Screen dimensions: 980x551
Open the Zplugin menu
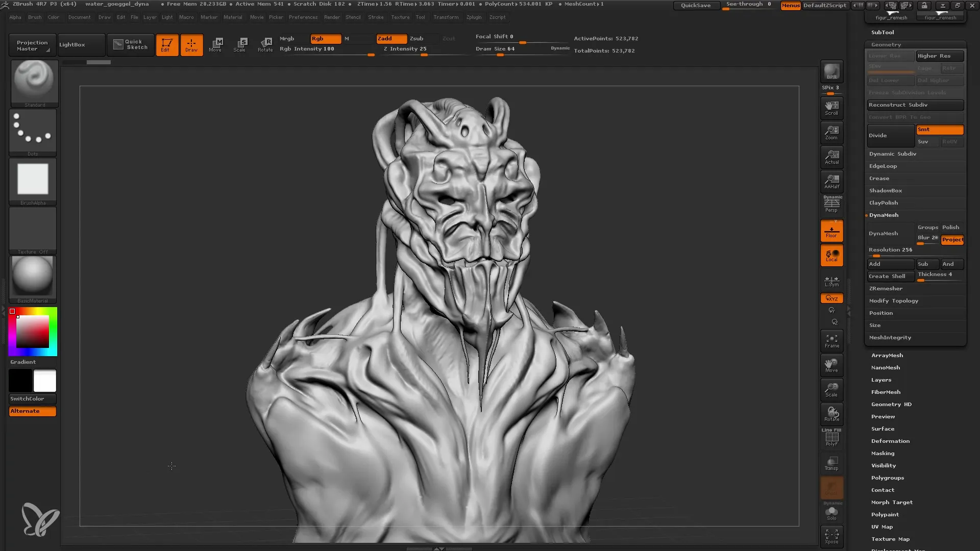click(x=474, y=17)
